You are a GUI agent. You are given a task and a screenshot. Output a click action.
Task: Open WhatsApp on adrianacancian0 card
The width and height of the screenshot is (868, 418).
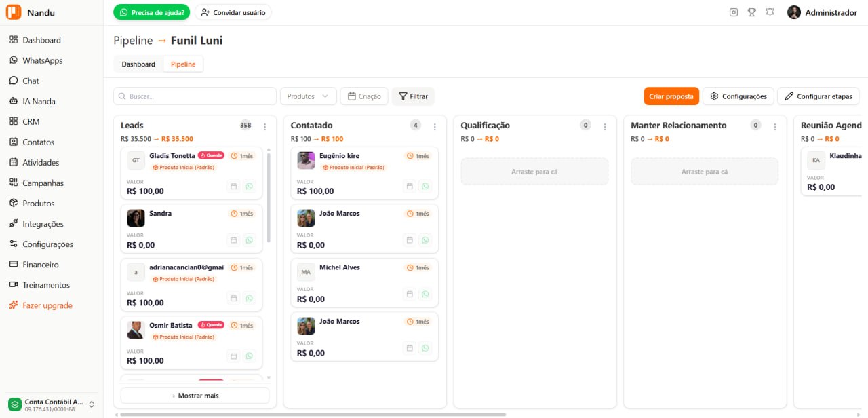point(249,298)
